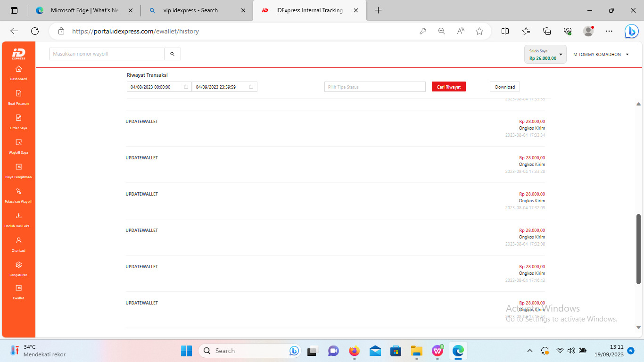Open Pengaturan gear icon in sidebar
644x362 pixels.
point(19,265)
